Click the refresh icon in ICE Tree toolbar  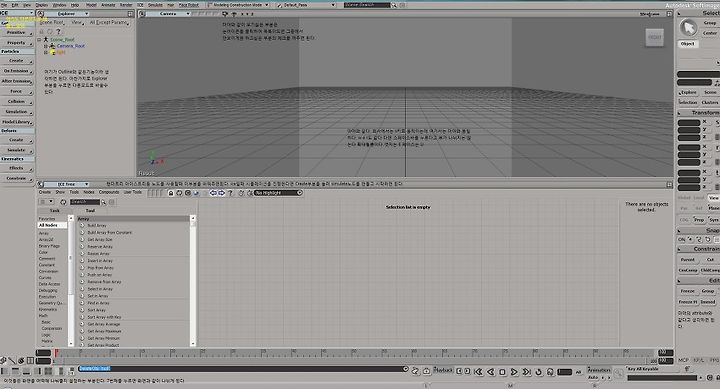pyautogui.click(x=179, y=193)
